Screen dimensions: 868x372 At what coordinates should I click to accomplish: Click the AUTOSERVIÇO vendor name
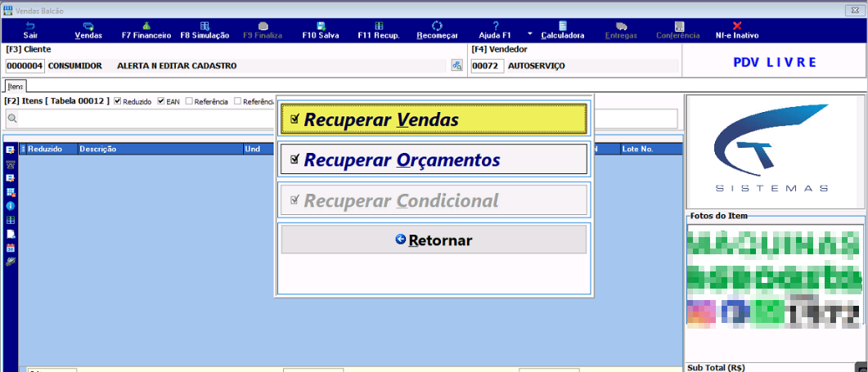pyautogui.click(x=537, y=66)
